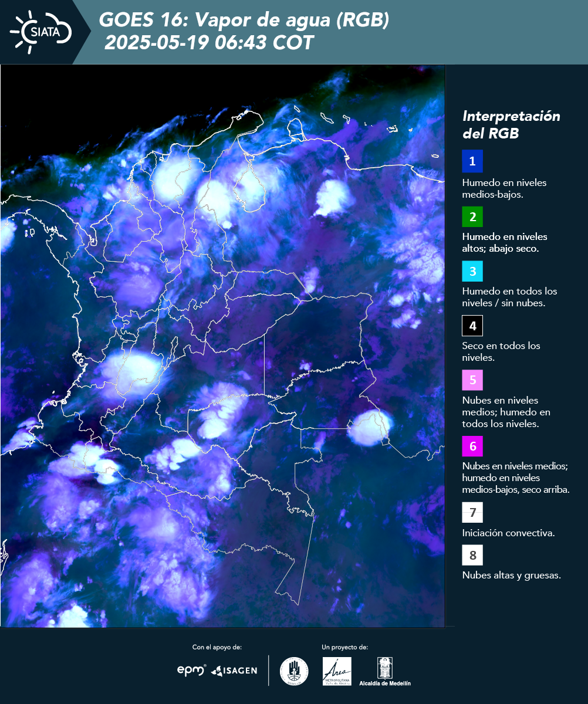Click the title 'GOES 16: Vapor de agua (RGB)'

(244, 21)
